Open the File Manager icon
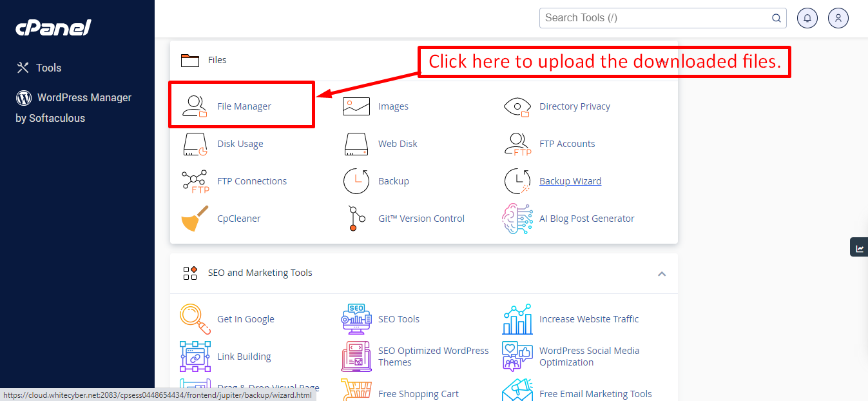The height and width of the screenshot is (401, 868). coord(195,106)
